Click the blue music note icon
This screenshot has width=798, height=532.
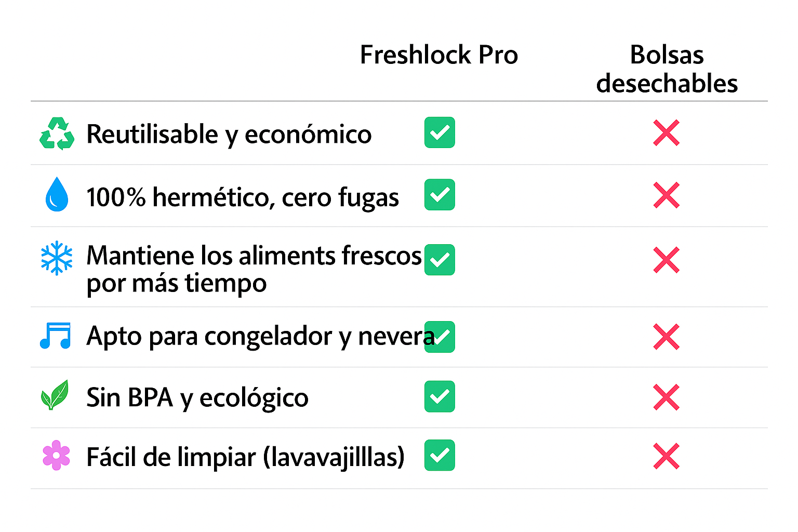[x=56, y=336]
